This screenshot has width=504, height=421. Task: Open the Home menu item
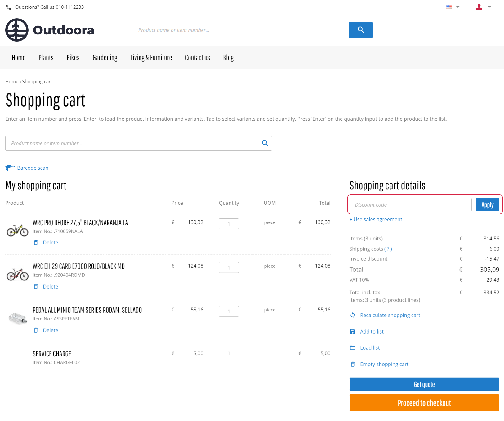pos(19,58)
